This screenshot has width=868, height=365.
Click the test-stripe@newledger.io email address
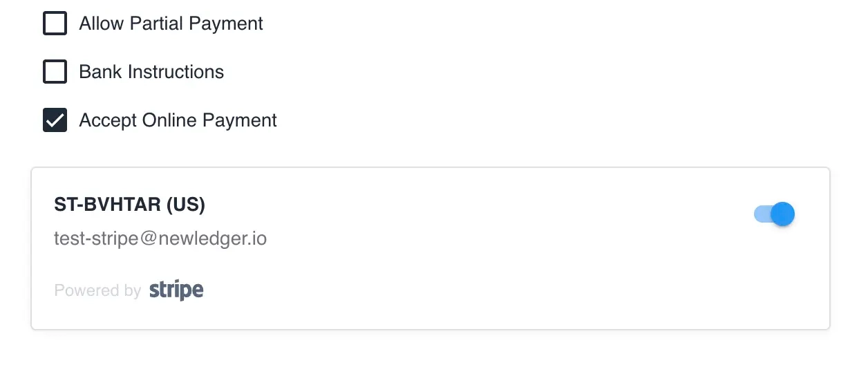160,238
